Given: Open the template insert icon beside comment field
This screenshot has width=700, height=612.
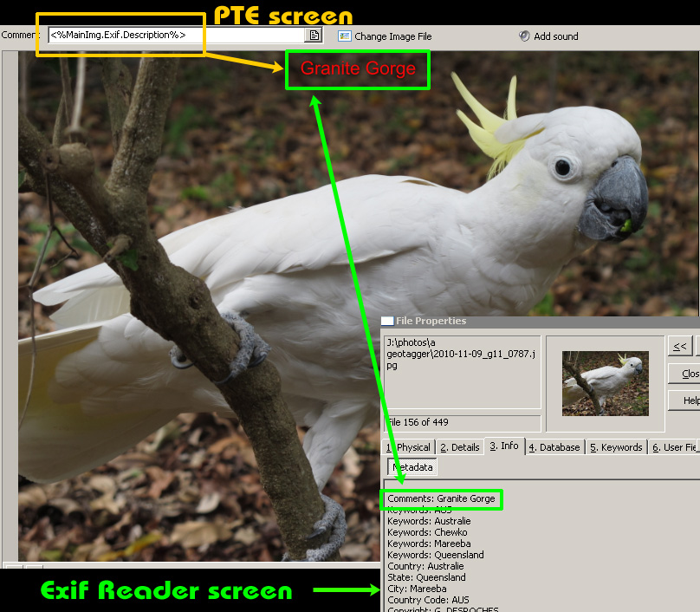Looking at the screenshot, I should point(314,36).
